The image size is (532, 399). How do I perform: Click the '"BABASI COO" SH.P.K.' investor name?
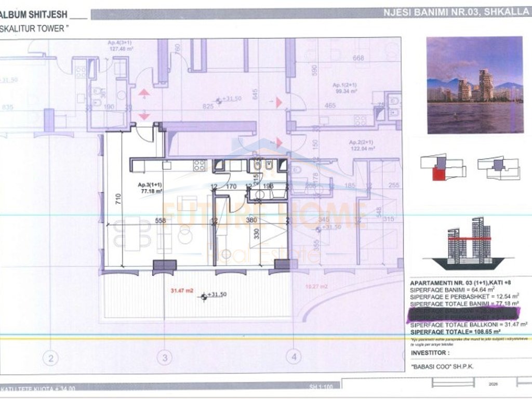tap(442, 366)
